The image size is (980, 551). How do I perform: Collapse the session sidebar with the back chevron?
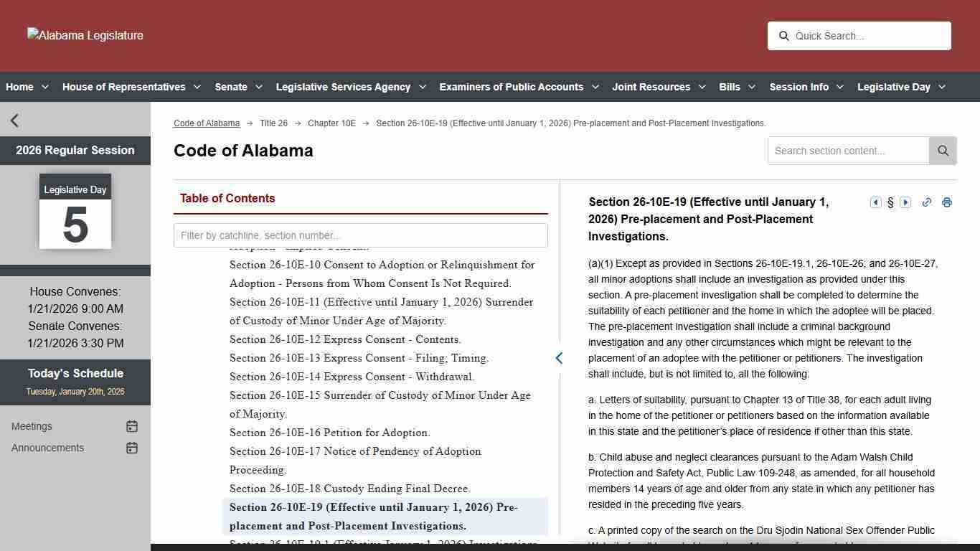coord(14,120)
